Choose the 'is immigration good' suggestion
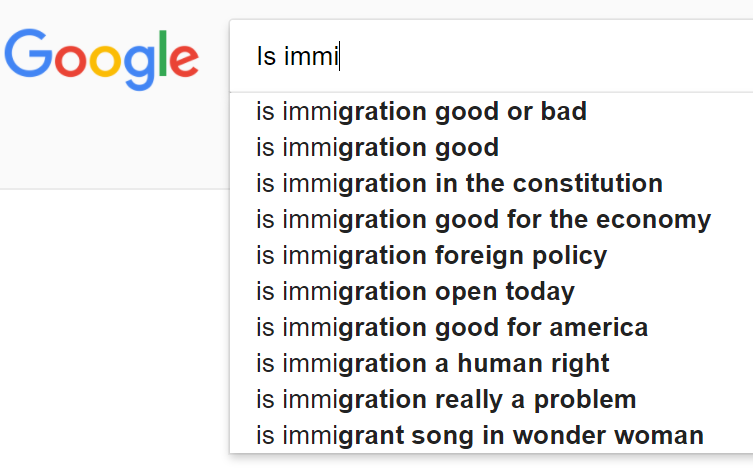The height and width of the screenshot is (468, 753). pyautogui.click(x=377, y=148)
